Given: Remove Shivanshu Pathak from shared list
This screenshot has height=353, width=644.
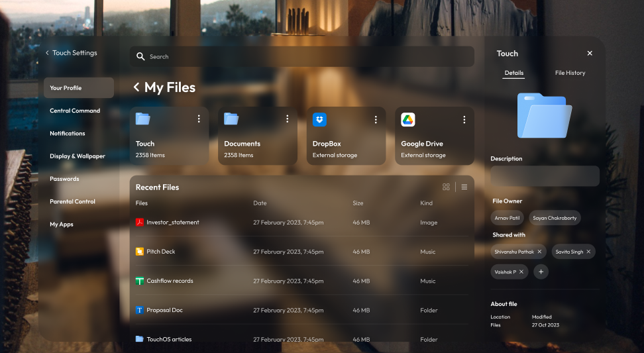Looking at the screenshot, I should pos(539,252).
